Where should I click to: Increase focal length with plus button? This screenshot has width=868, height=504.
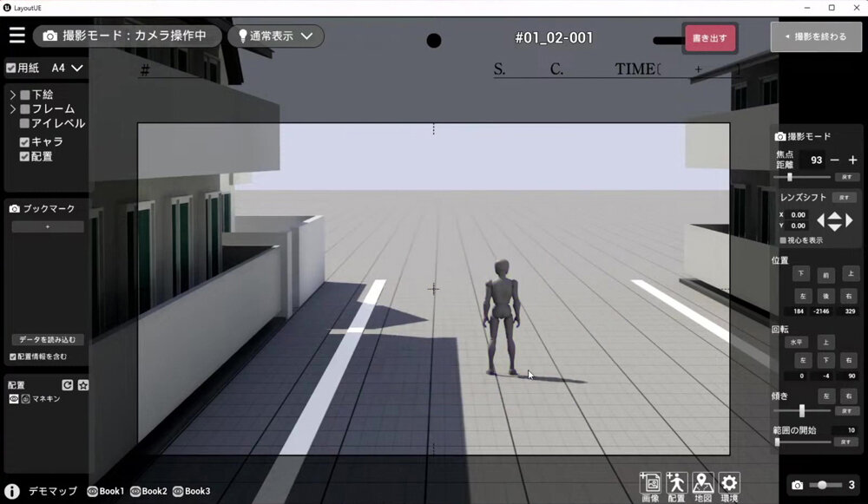852,160
